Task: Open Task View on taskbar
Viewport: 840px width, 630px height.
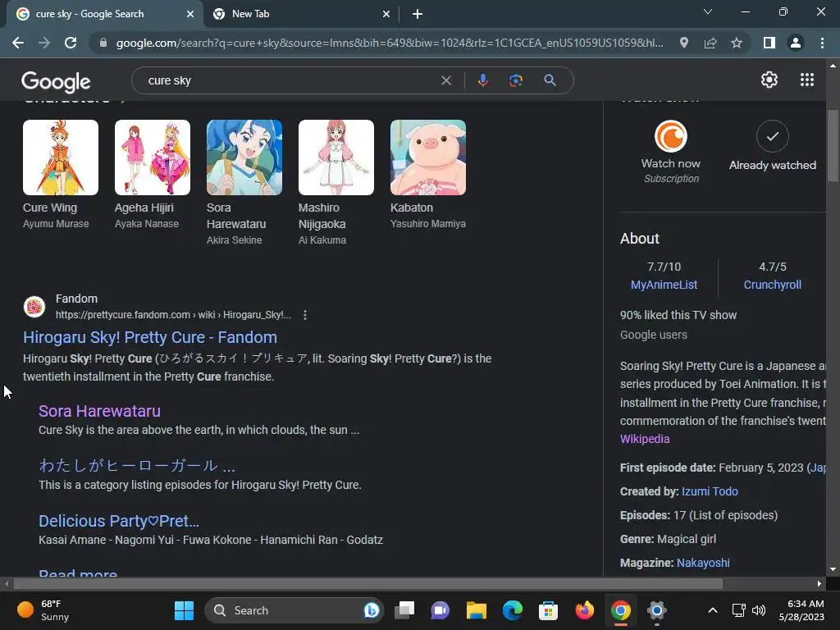Action: (404, 610)
